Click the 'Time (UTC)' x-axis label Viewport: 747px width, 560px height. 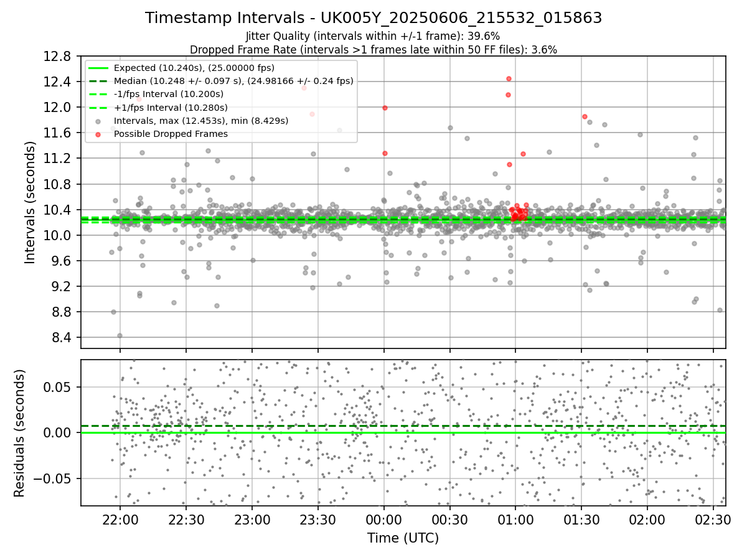point(403,538)
